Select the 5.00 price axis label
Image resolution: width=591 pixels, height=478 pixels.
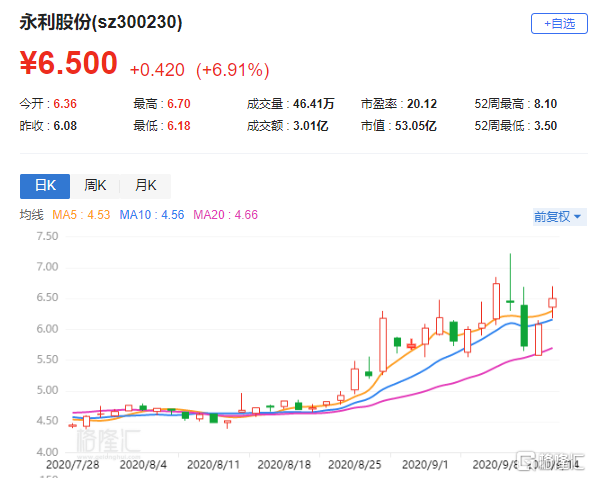click(47, 390)
